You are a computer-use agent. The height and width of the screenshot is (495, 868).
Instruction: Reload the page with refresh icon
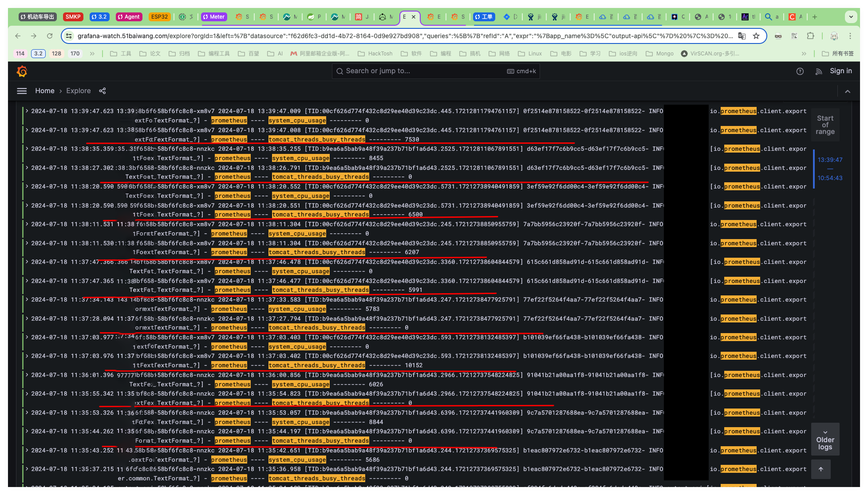[x=50, y=36]
